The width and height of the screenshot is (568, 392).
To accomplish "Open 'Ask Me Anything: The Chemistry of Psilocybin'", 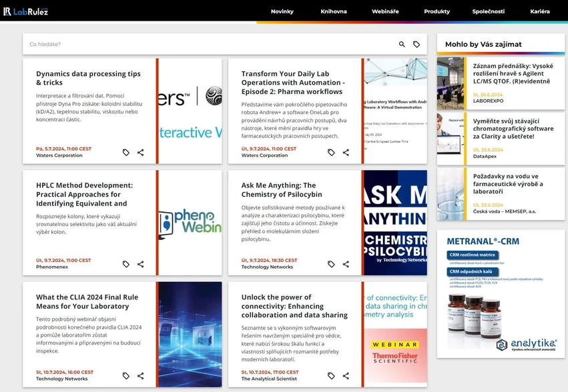I will [x=282, y=189].
